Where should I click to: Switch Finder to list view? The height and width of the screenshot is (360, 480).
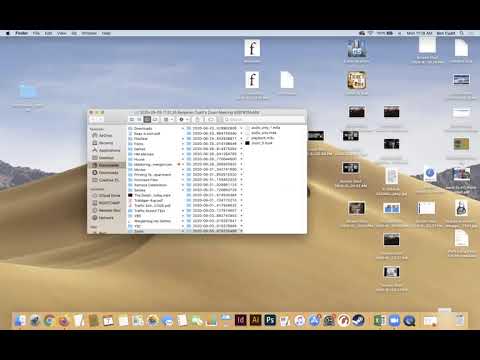pos(139,119)
